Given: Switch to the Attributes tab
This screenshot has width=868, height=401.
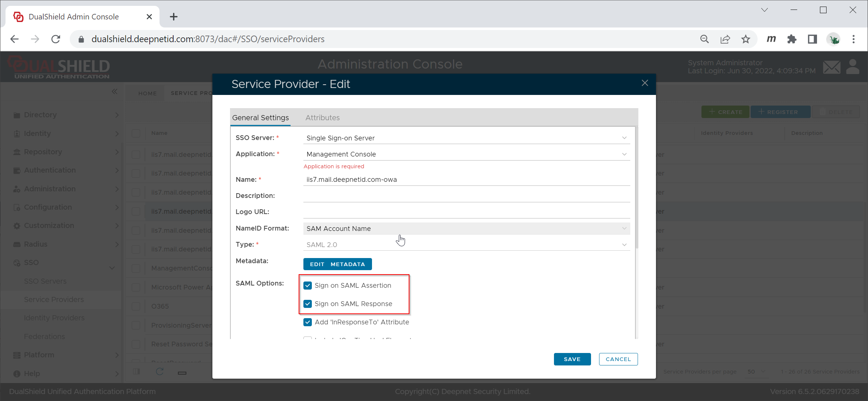Looking at the screenshot, I should click(322, 118).
